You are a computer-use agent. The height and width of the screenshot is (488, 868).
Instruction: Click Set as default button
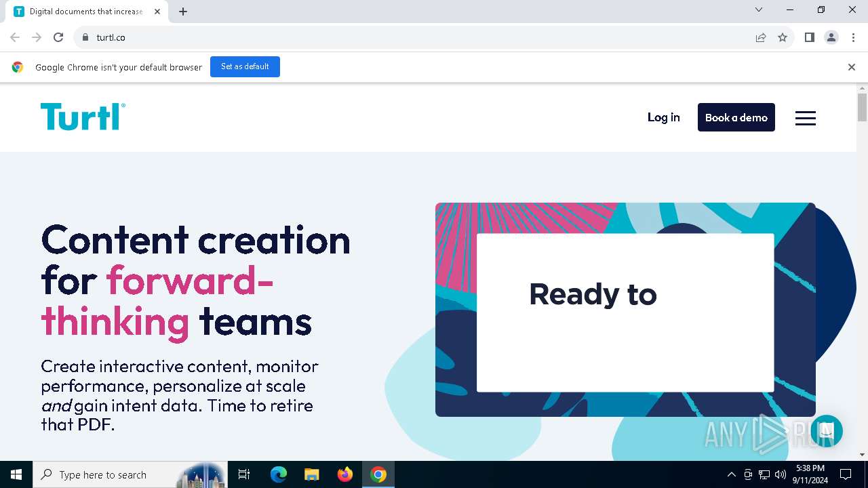(245, 66)
